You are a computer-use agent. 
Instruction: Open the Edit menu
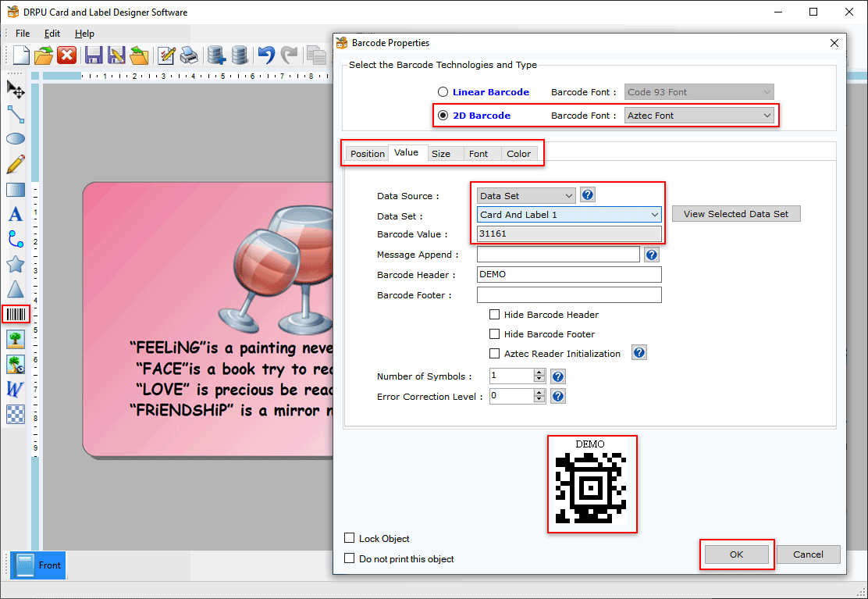coord(52,34)
